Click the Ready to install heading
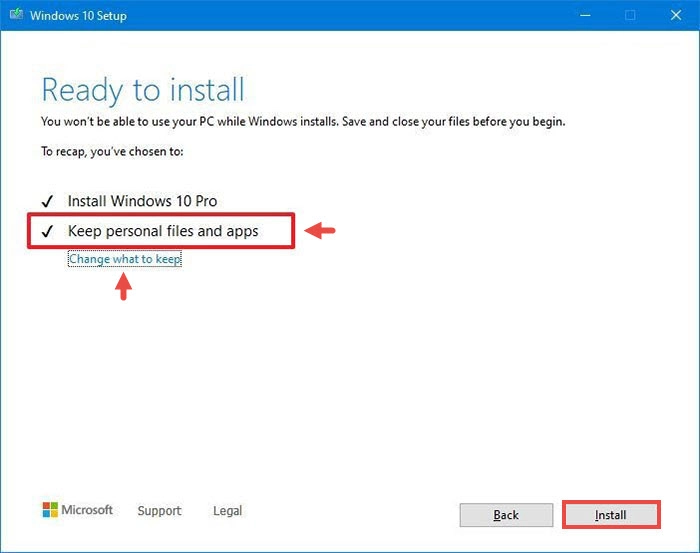The image size is (700, 553). (143, 90)
